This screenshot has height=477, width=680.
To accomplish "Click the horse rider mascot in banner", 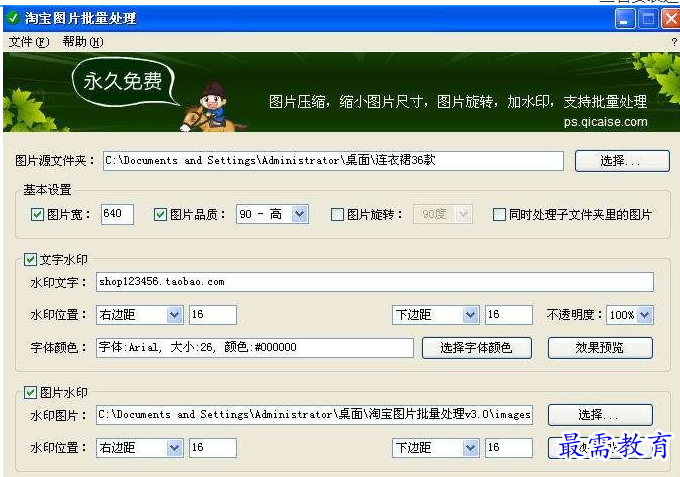I will (211, 108).
